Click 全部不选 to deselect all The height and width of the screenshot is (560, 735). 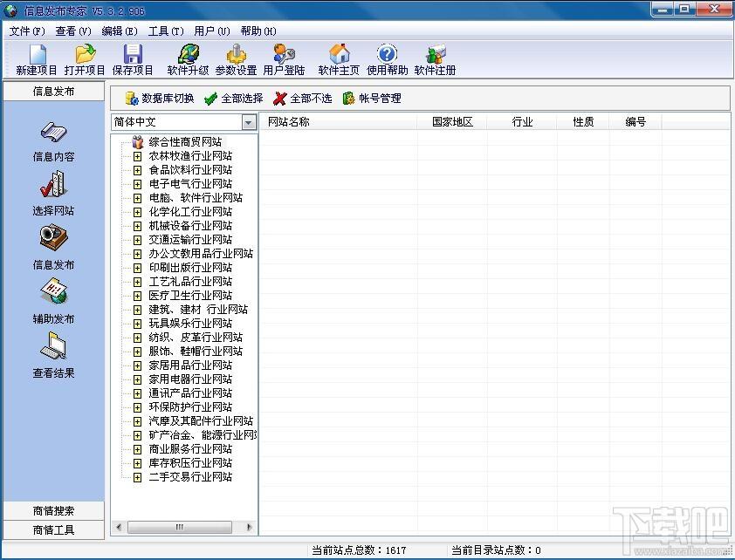pyautogui.click(x=302, y=99)
